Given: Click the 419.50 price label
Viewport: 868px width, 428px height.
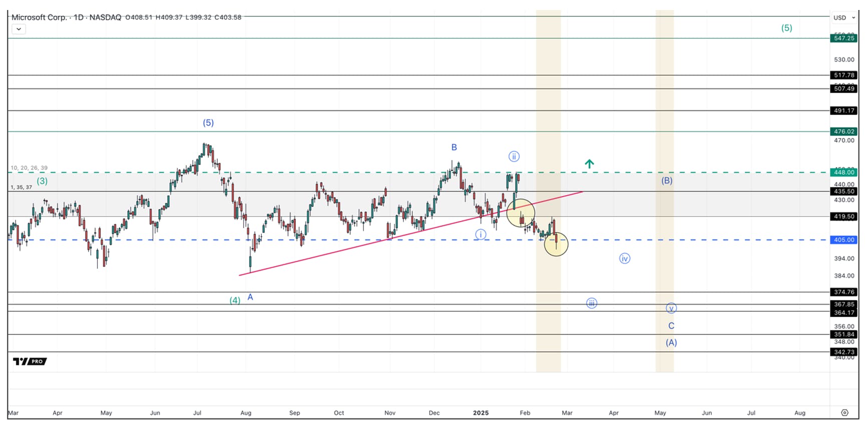Looking at the screenshot, I should pos(844,216).
